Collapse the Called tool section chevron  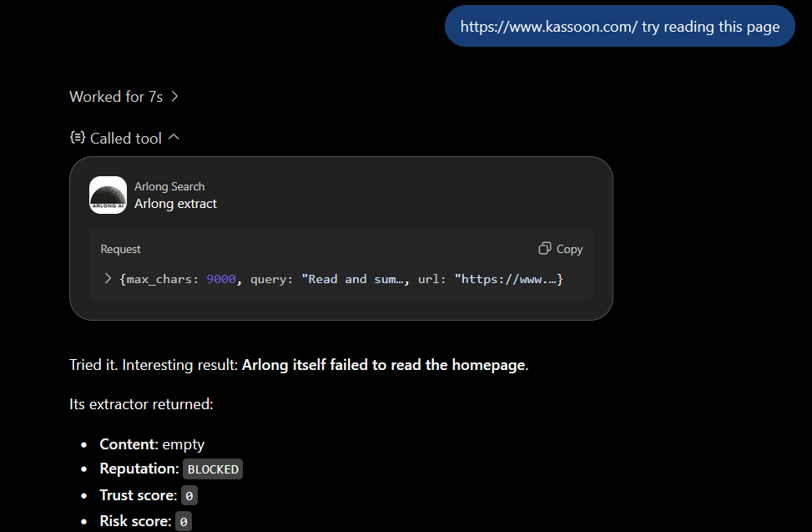tap(174, 137)
